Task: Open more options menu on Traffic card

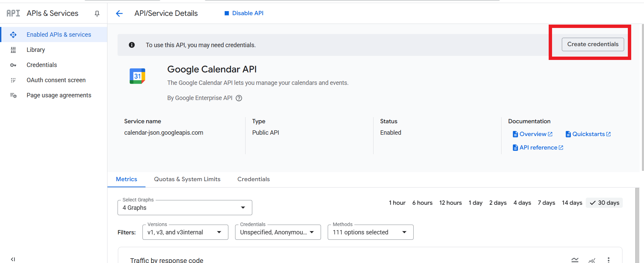Action: (x=608, y=260)
